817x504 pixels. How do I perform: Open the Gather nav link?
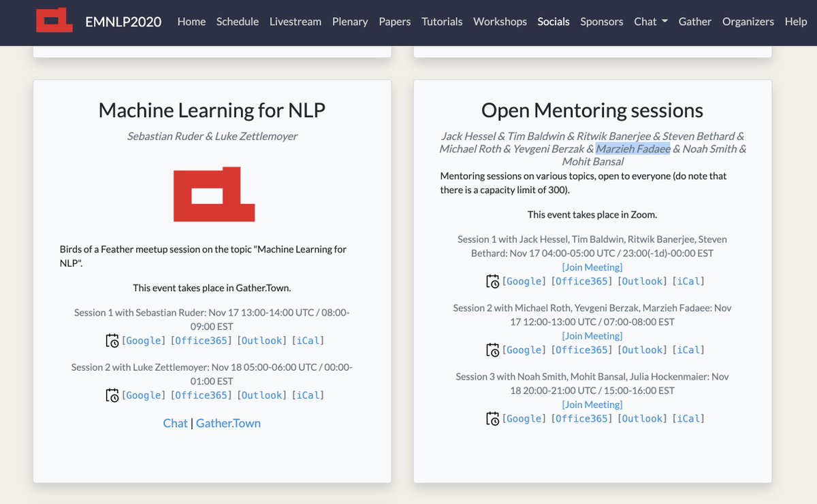coord(695,21)
